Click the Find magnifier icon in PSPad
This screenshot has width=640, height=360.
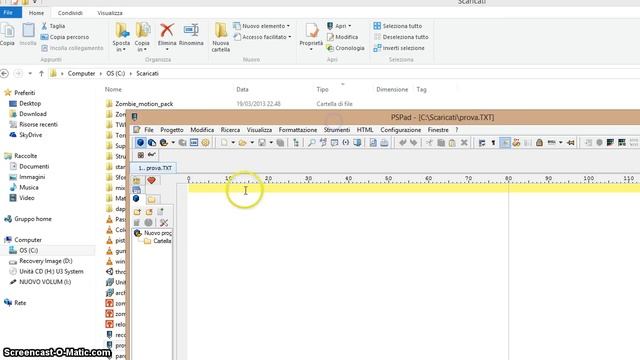pyautogui.click(x=311, y=142)
